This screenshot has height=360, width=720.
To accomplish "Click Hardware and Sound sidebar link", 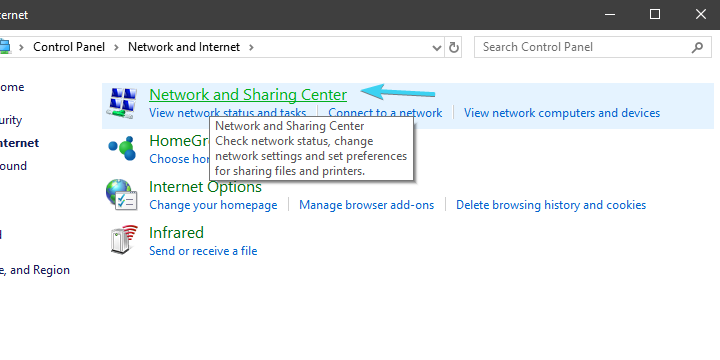I will [x=13, y=166].
